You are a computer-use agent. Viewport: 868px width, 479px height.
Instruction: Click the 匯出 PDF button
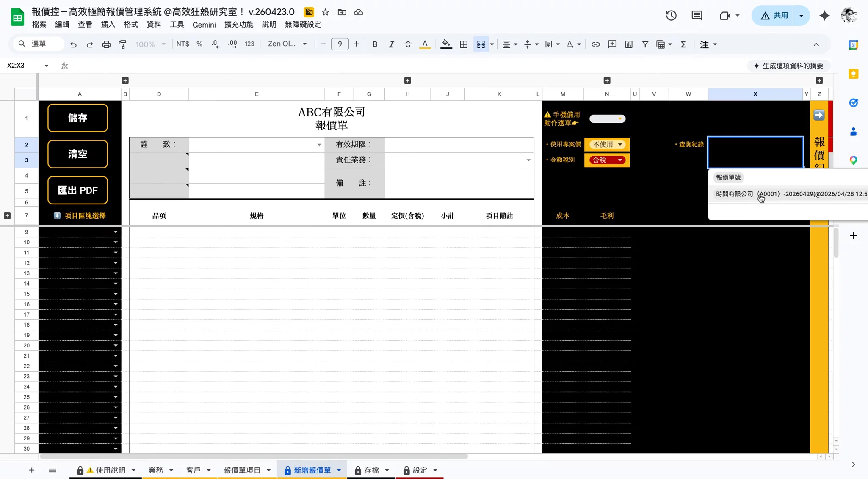[78, 190]
